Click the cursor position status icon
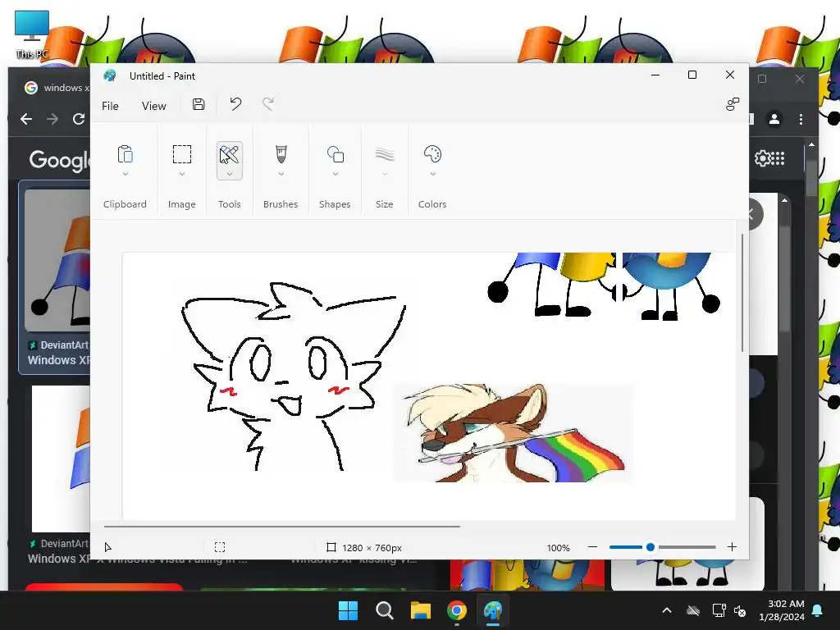 pyautogui.click(x=107, y=547)
